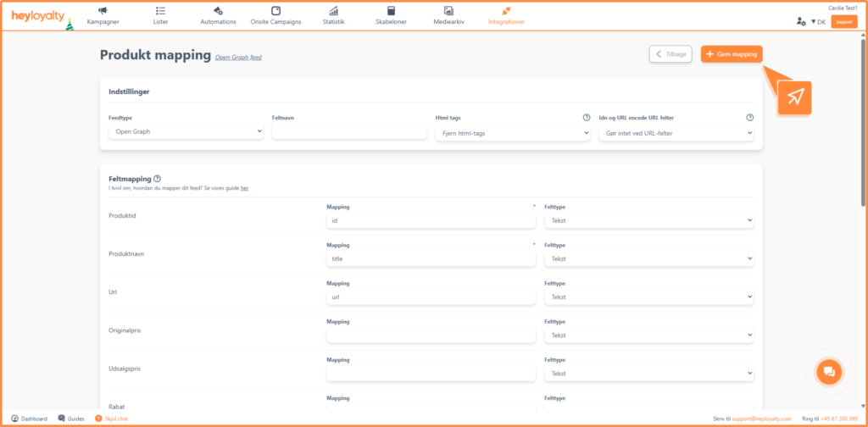Open the Lister menu
The image size is (868, 427).
160,15
